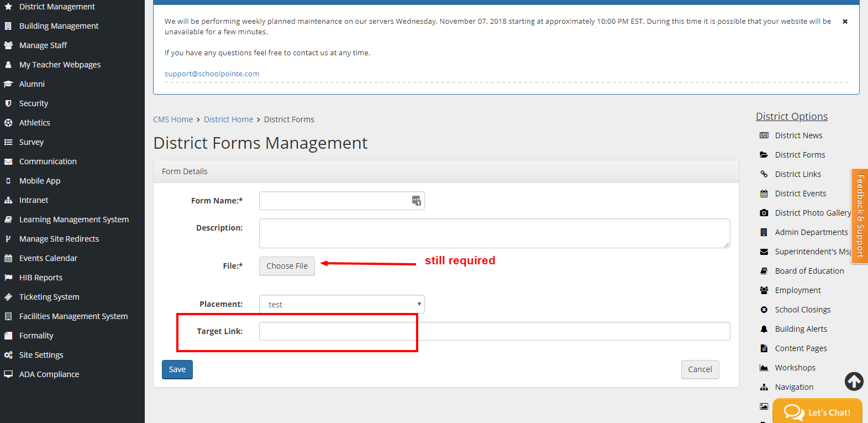Screen dimensions: 868x423
Task: Open Ticketing System from the sidebar
Action: point(49,297)
